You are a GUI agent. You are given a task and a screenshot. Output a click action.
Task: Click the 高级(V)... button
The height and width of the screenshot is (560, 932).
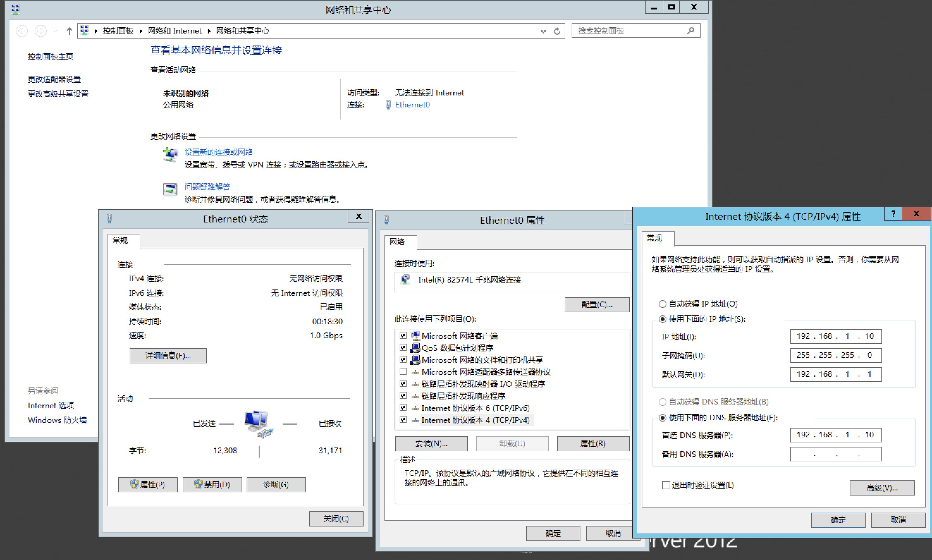(882, 488)
